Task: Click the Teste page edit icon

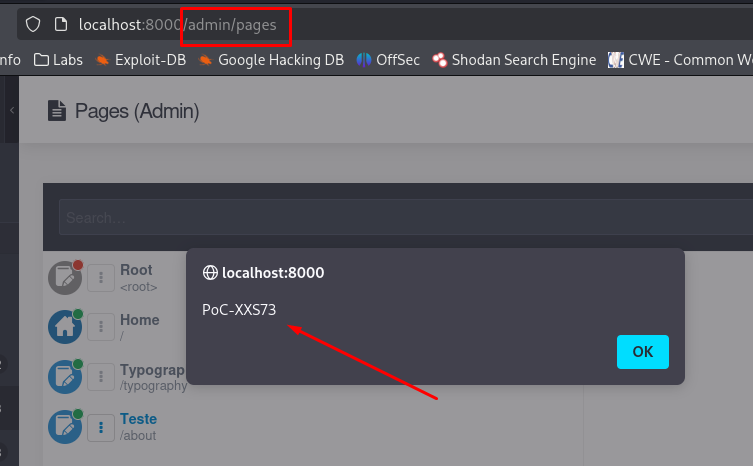Action: pyautogui.click(x=65, y=426)
